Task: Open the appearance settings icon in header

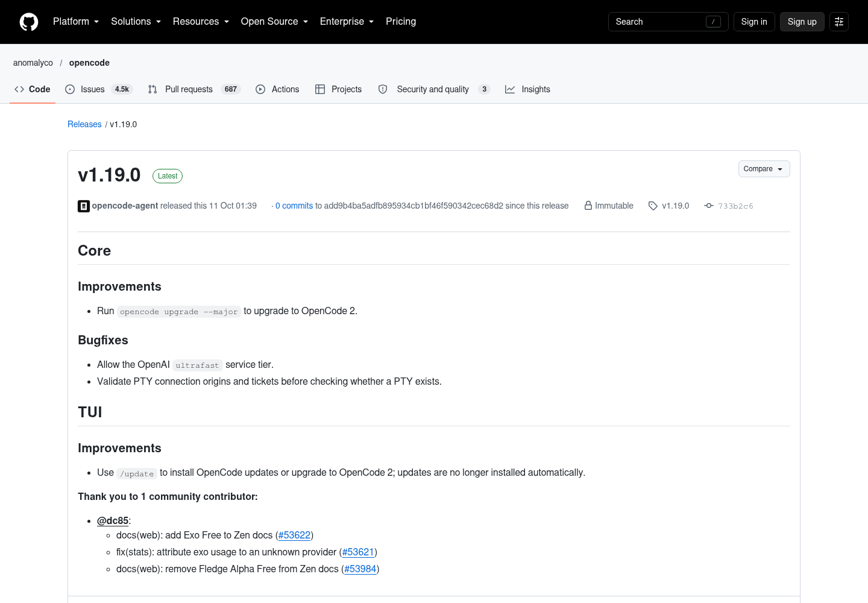Action: click(x=839, y=22)
